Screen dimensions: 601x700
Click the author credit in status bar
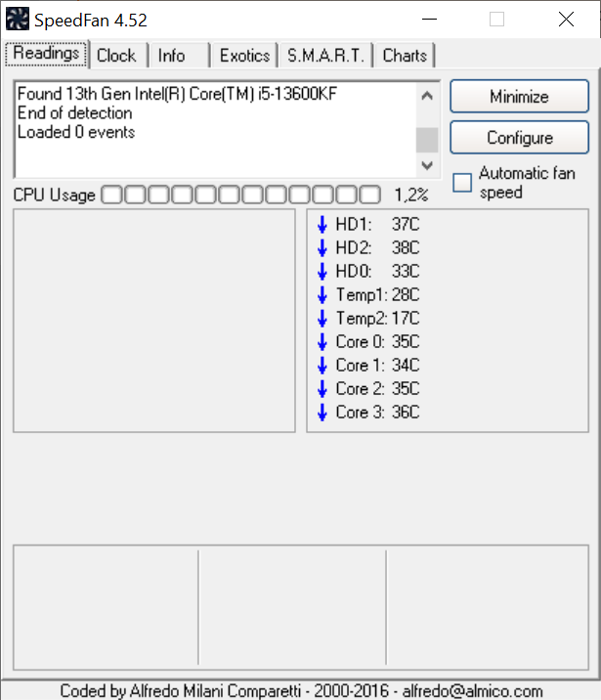tap(301, 690)
